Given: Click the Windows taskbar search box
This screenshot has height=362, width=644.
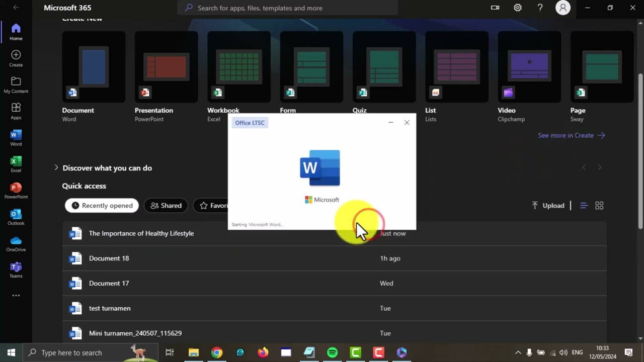Looking at the screenshot, I should [x=91, y=352].
